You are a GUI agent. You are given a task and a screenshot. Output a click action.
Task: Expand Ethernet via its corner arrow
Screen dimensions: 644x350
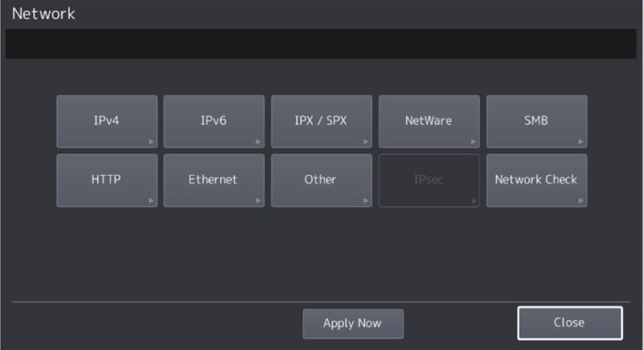pos(258,201)
